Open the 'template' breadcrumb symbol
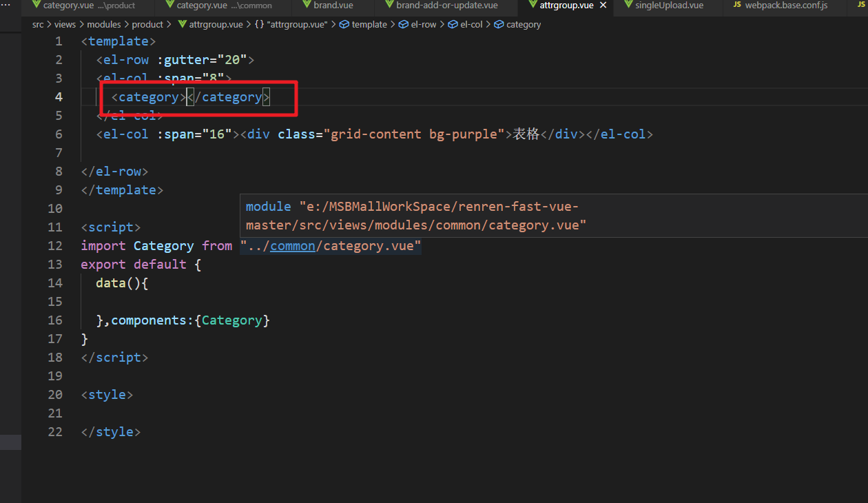The image size is (868, 503). click(364, 24)
